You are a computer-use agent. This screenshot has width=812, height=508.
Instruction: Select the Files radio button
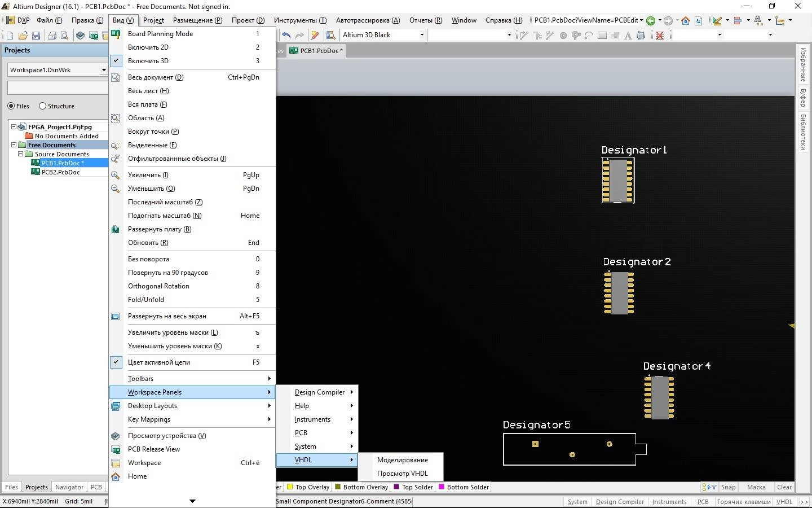point(11,106)
